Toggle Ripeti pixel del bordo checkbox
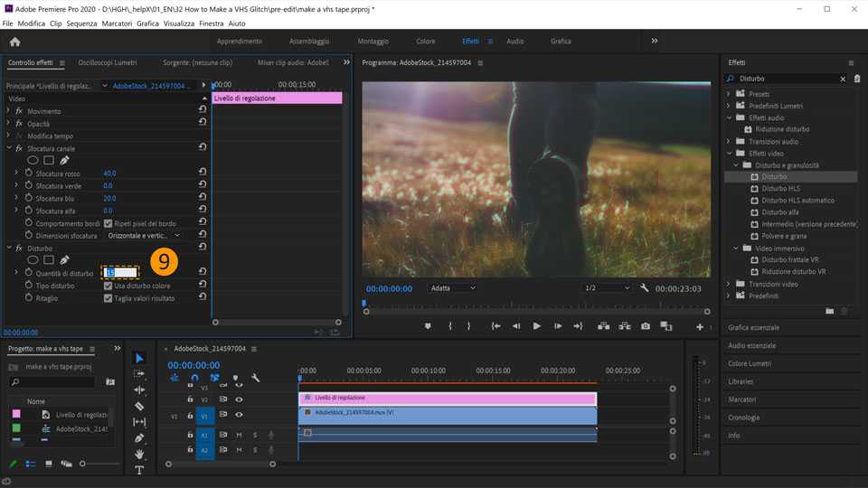The width and height of the screenshot is (868, 488). coord(108,223)
